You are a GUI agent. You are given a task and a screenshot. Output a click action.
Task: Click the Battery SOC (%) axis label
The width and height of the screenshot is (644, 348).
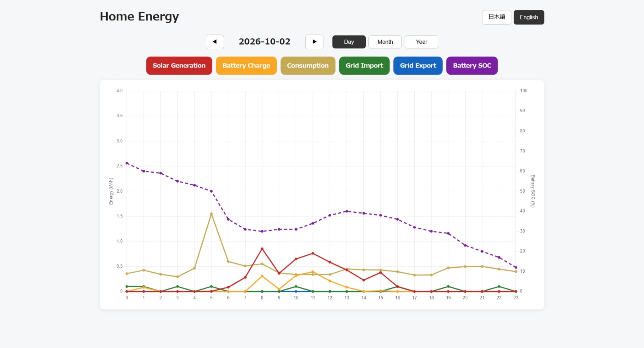tap(533, 191)
